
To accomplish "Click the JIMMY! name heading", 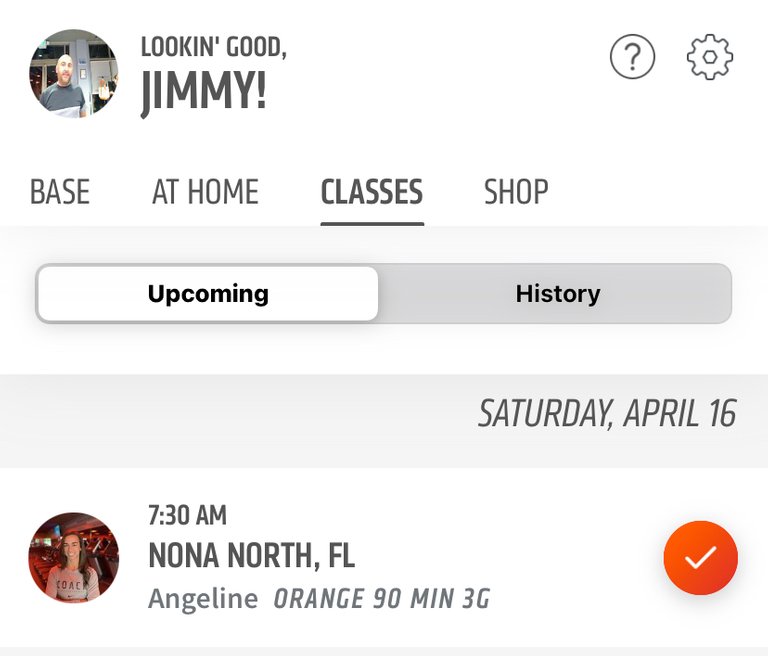I will [x=203, y=92].
